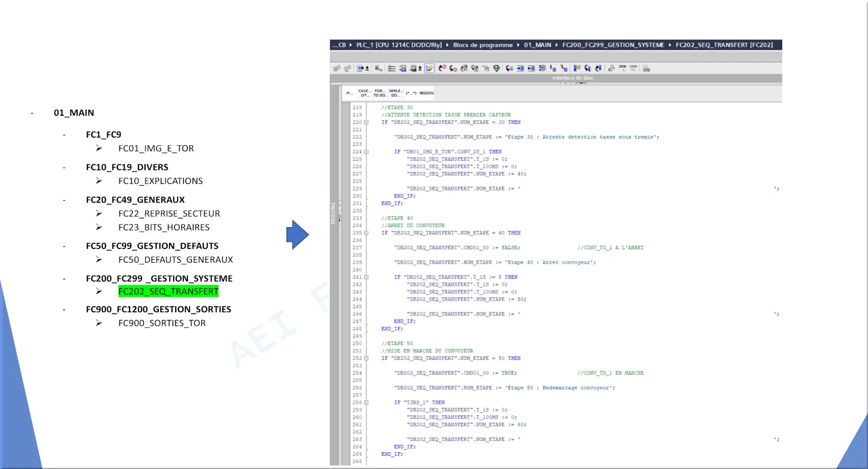Screen dimensions: 868x469
Task: Expand the Interface de bloc bar
Action: click(x=572, y=78)
